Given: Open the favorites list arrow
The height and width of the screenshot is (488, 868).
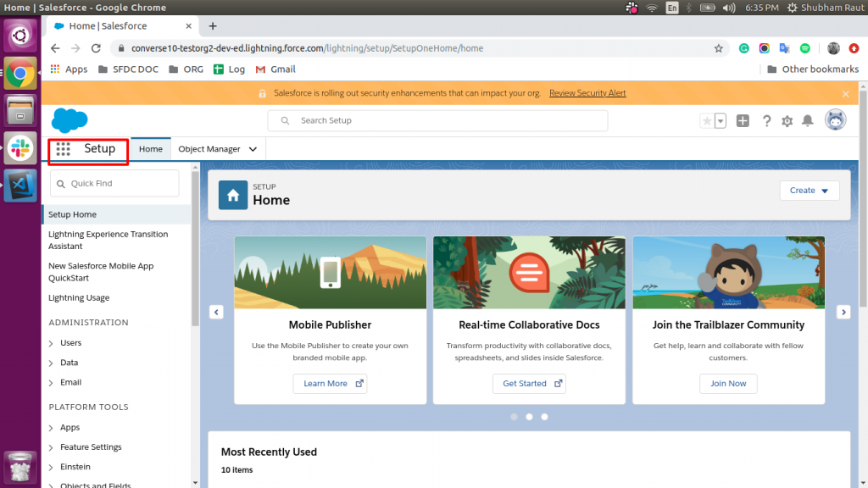Looking at the screenshot, I should pos(721,120).
